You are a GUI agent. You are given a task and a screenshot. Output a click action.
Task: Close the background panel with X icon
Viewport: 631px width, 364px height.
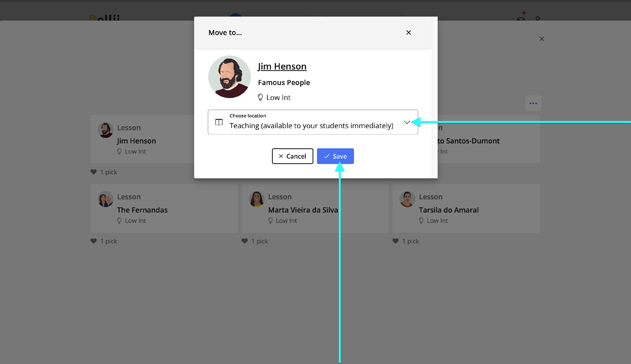pos(541,39)
